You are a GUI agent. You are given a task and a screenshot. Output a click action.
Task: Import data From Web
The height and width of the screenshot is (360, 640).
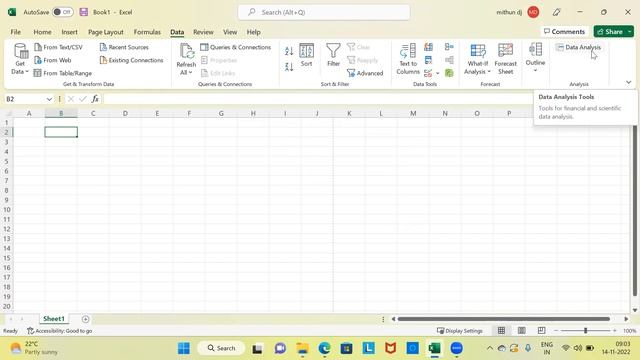point(53,60)
